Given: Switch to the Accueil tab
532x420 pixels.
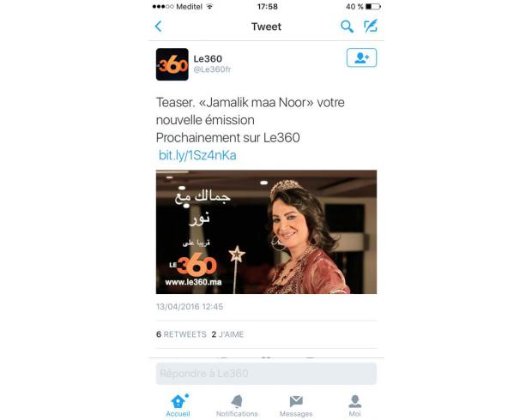Looking at the screenshot, I should 178,405.
